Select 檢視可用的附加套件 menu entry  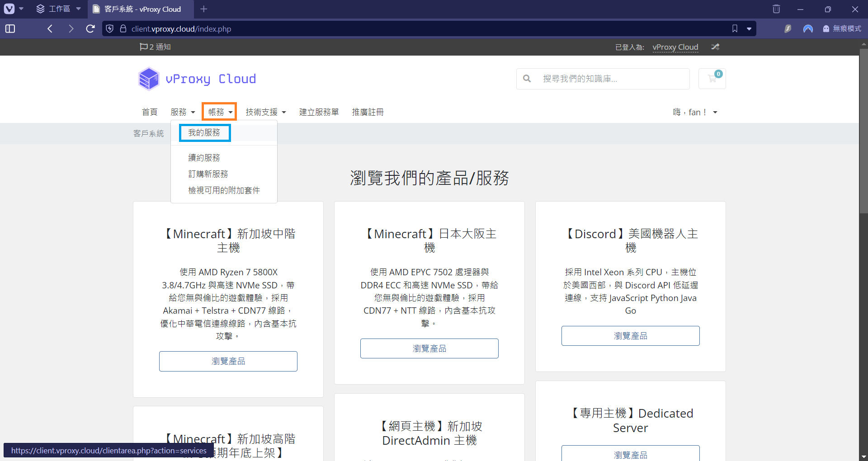[224, 190]
